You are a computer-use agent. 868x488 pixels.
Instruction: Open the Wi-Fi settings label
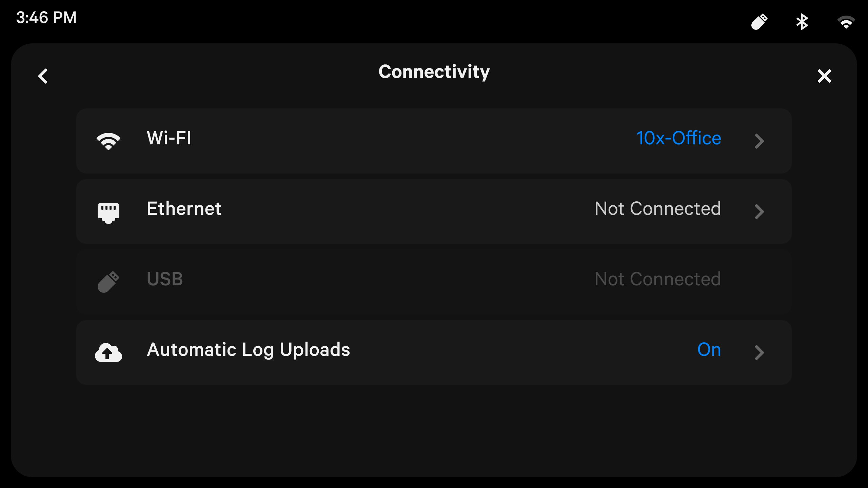pyautogui.click(x=169, y=138)
